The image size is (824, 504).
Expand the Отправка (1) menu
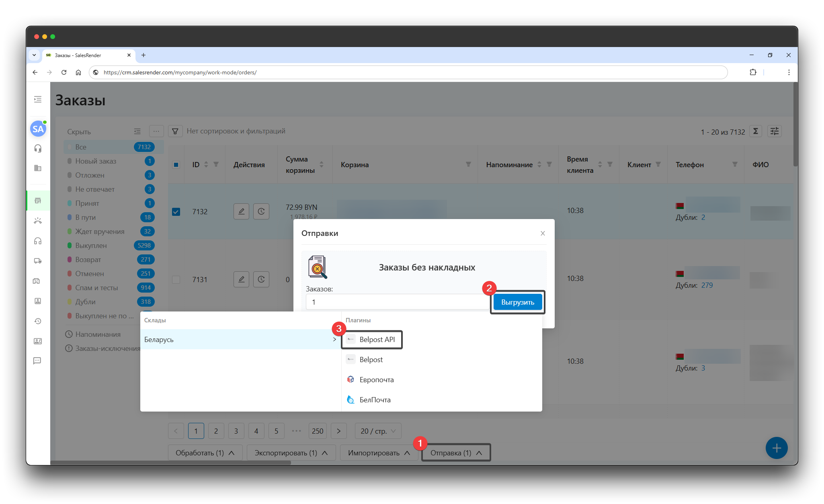coord(456,453)
